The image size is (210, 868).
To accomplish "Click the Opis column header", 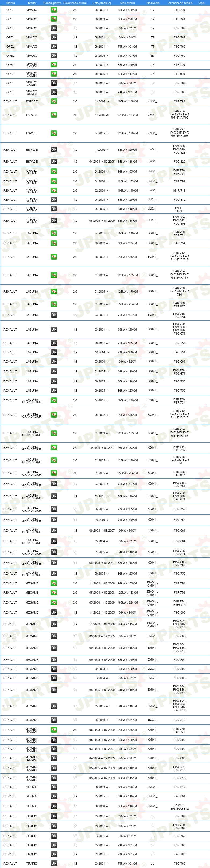I will (x=201, y=3).
